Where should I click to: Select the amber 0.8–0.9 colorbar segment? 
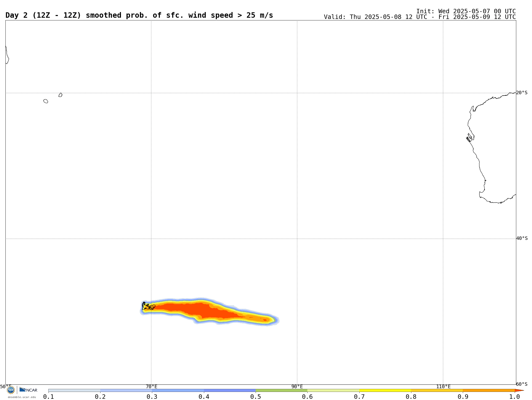(437, 390)
